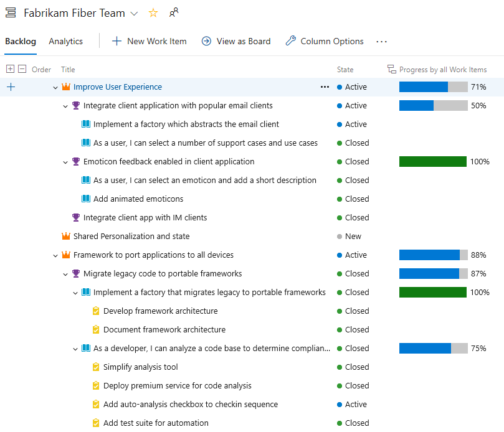Screen dimensions: 504x432
Task: Click the New Work Item button
Action: tap(149, 41)
